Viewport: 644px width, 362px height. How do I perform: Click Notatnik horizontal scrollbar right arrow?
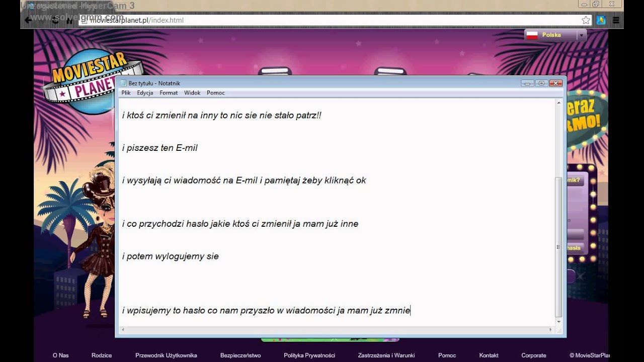[550, 330]
